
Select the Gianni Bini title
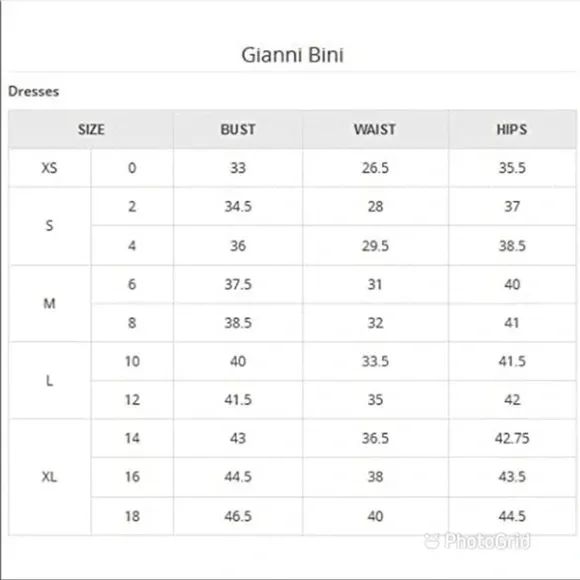(292, 55)
